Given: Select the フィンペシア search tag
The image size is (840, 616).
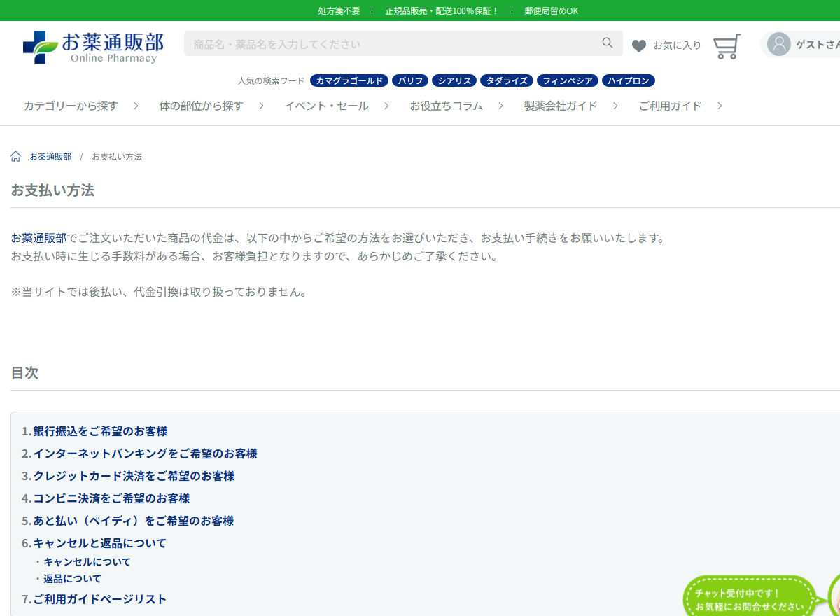Looking at the screenshot, I should pyautogui.click(x=568, y=80).
